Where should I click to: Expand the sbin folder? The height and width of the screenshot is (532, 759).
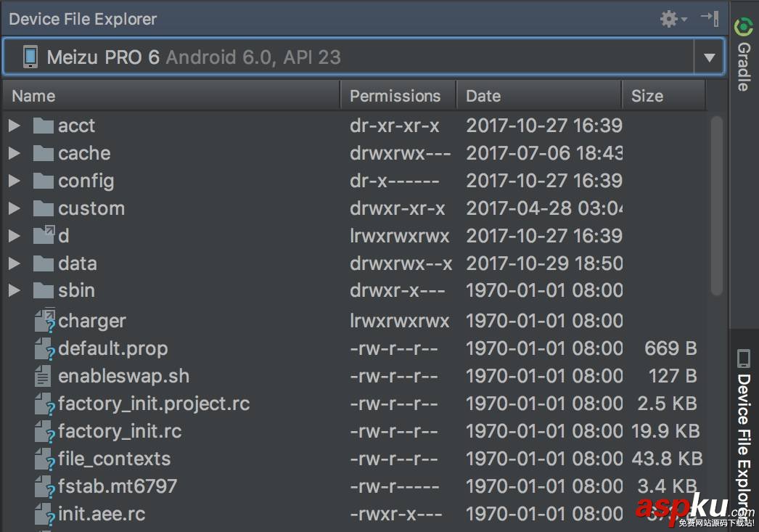click(x=15, y=290)
